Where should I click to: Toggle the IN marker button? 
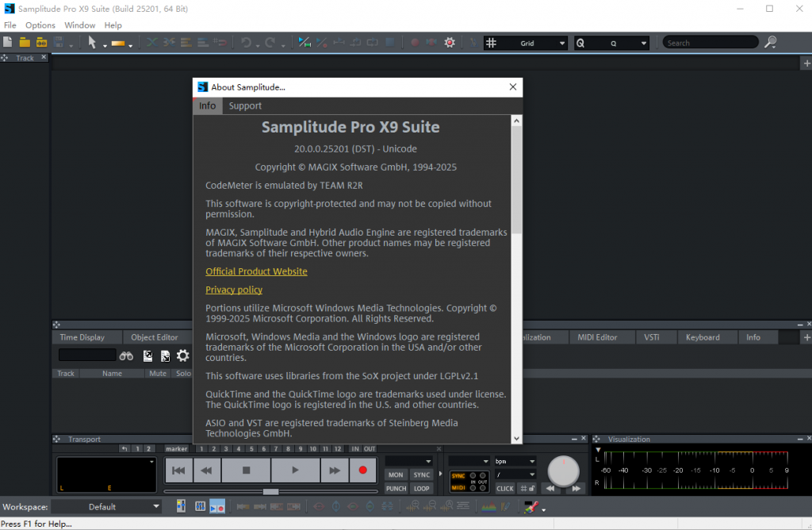(355, 448)
